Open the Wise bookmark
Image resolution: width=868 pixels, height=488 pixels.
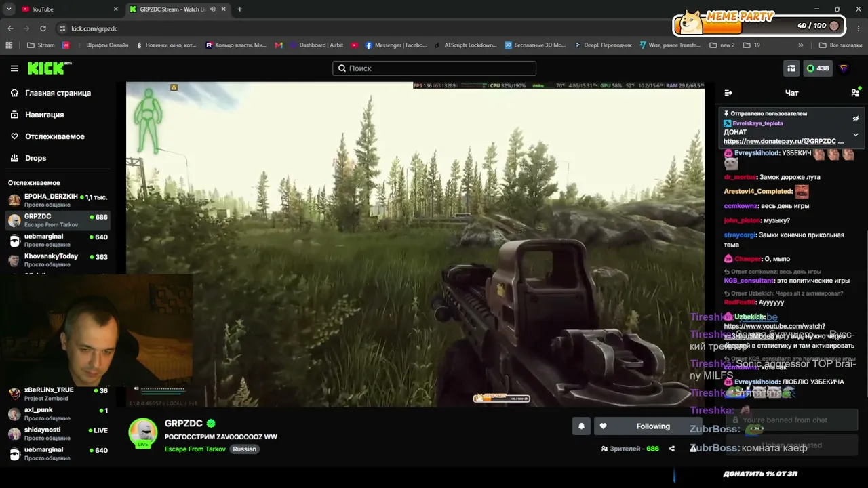pos(670,45)
